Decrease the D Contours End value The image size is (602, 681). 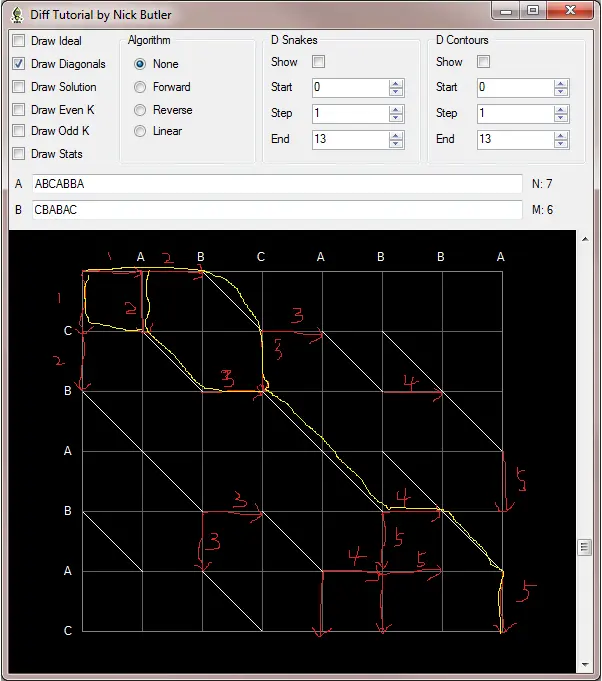[x=561, y=144]
